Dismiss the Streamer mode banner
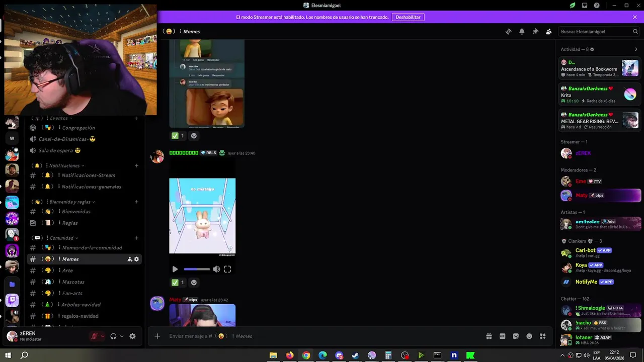The width and height of the screenshot is (644, 362). pos(635,17)
